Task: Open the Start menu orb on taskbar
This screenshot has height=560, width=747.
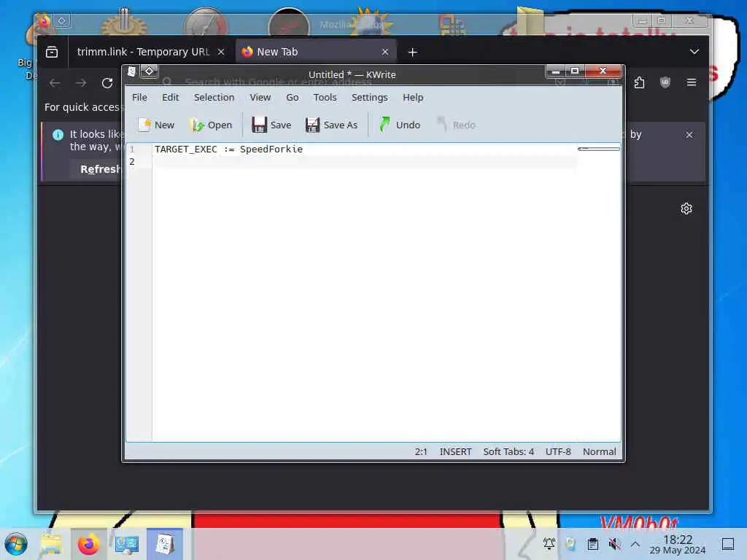Action: click(x=16, y=544)
